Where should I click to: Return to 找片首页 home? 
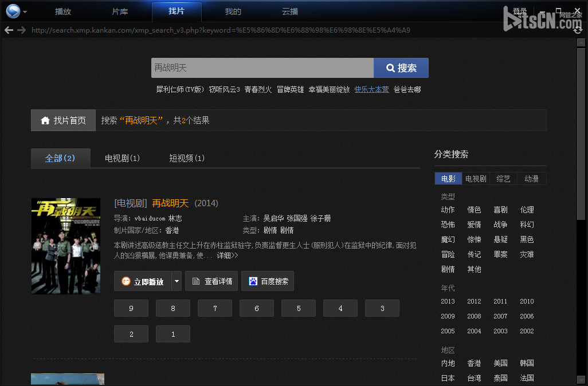click(x=64, y=120)
